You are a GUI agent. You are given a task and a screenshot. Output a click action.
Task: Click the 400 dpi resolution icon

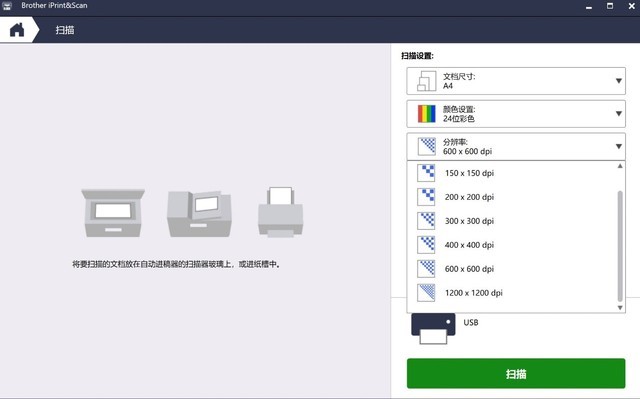[x=426, y=245]
